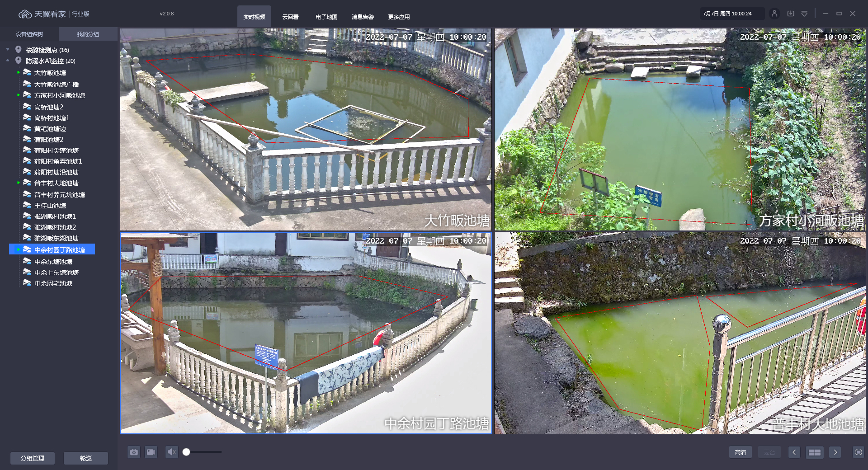This screenshot has height=470, width=868.
Task: Open the dropdown triangle menu in title bar
Action: point(804,14)
